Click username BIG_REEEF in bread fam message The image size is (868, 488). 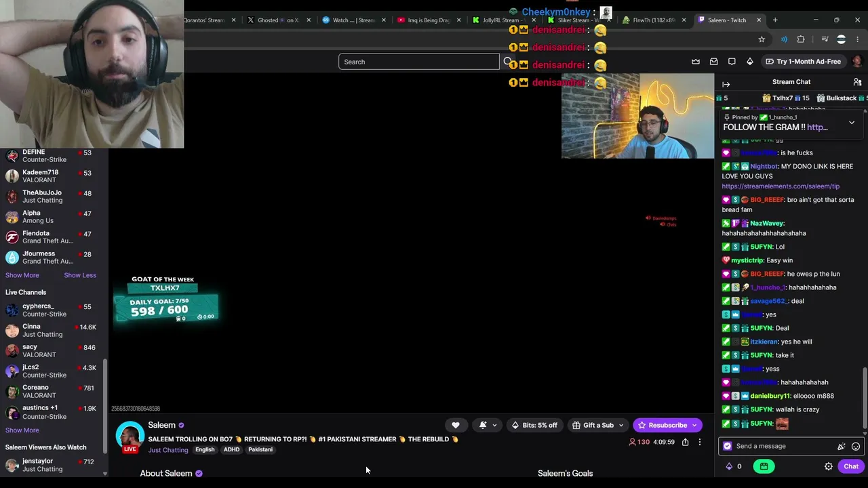pos(767,200)
